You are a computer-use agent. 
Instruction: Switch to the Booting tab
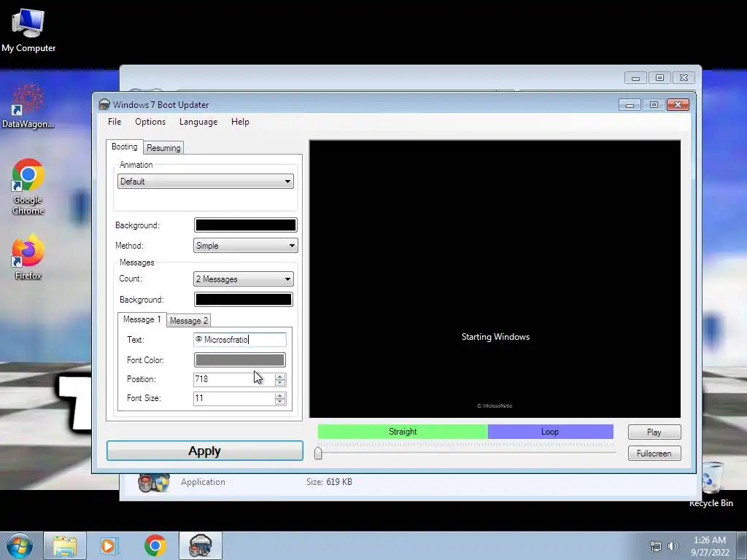[124, 147]
